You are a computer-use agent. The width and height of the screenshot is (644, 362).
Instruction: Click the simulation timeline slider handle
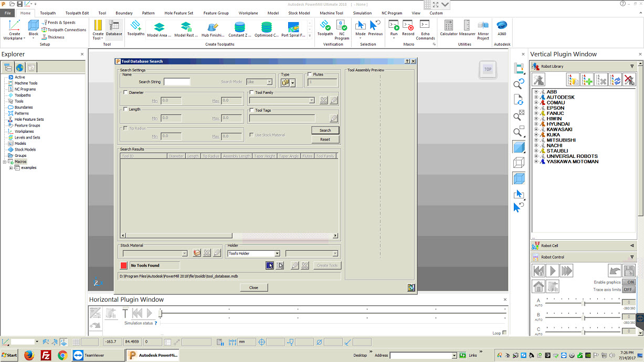coord(161,313)
